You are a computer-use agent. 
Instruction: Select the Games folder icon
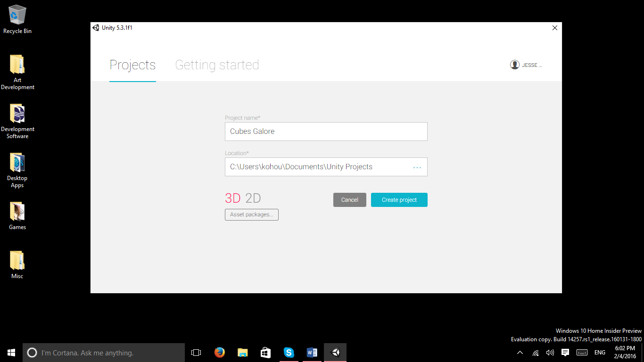coord(17,216)
